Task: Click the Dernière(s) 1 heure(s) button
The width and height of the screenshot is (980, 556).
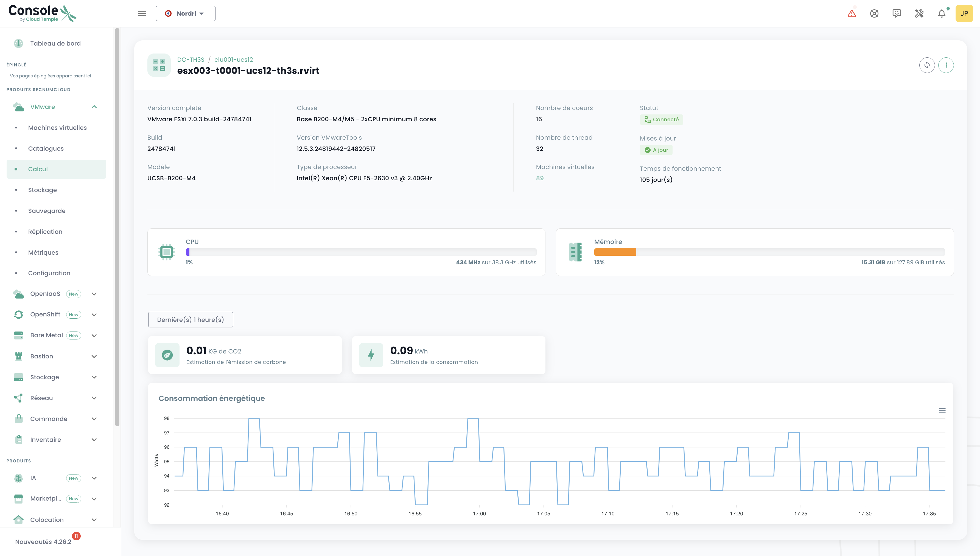Action: pyautogui.click(x=191, y=320)
